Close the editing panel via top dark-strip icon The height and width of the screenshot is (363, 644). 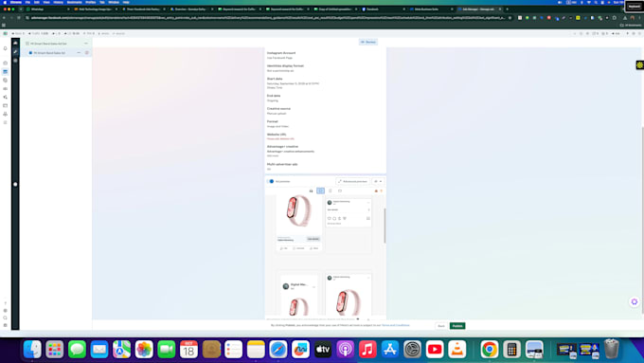click(15, 43)
